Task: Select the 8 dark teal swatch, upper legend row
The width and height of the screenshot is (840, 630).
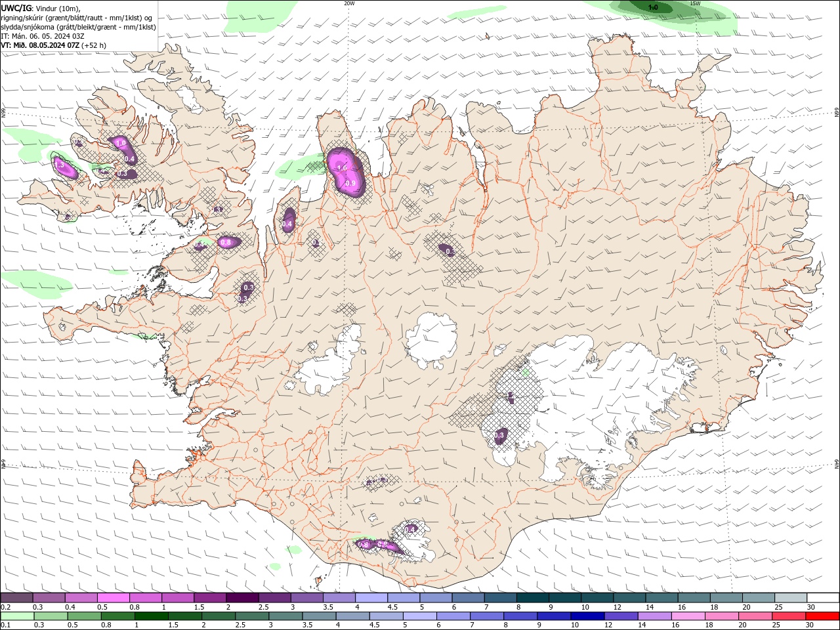Action: (x=532, y=598)
